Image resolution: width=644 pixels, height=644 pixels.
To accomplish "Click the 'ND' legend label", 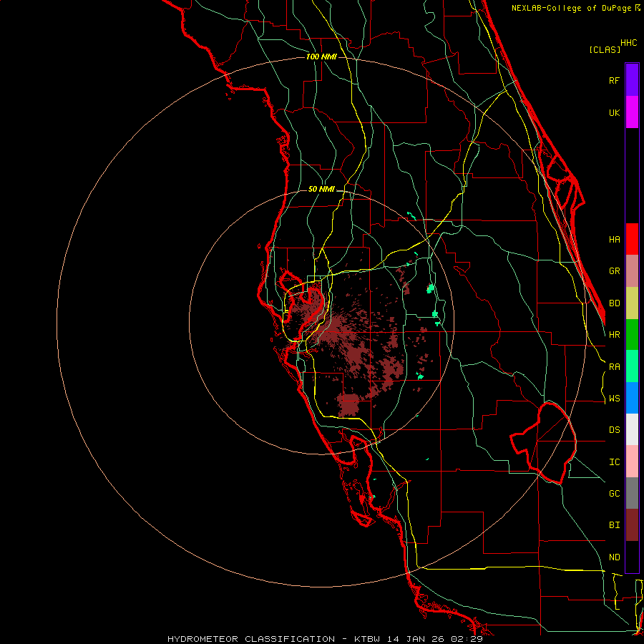I will tap(614, 557).
